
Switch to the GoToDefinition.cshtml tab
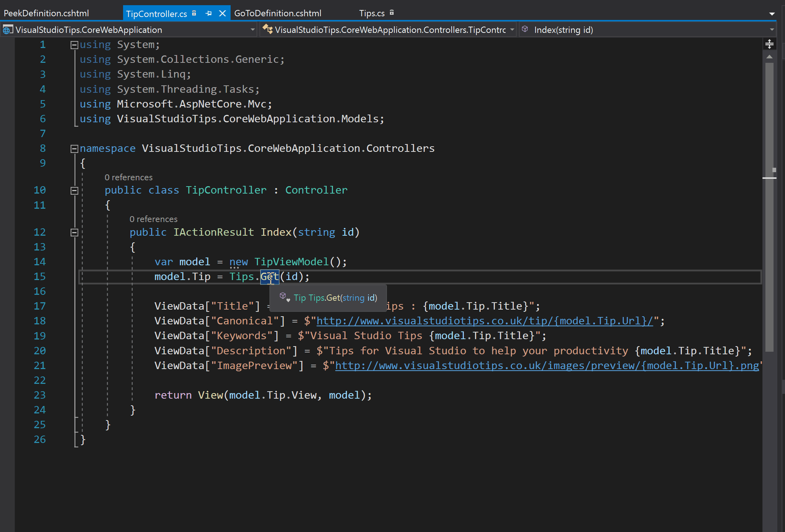[278, 13]
